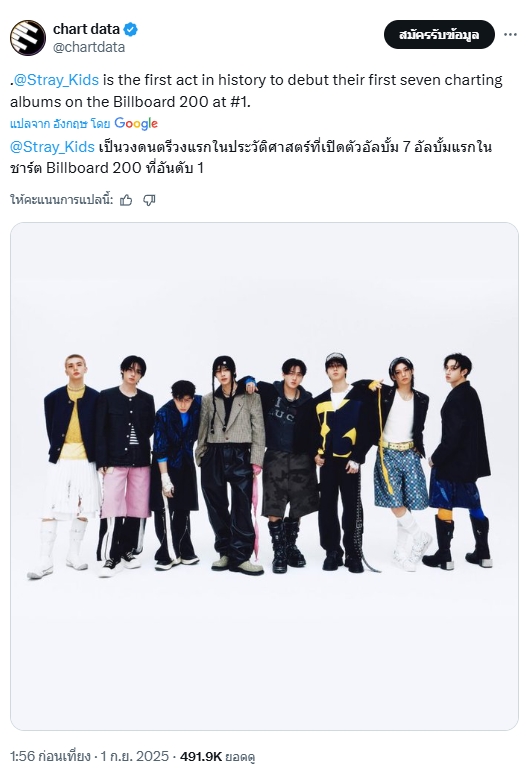Open the @Stray_Kids mention in English text
This screenshot has height=771, width=532.
click(56, 80)
